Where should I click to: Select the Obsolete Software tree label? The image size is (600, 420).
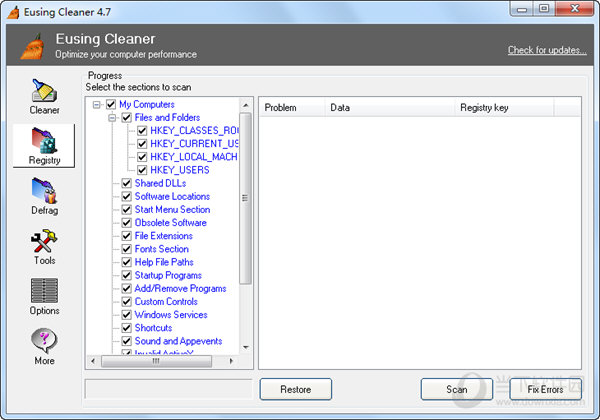coord(171,223)
